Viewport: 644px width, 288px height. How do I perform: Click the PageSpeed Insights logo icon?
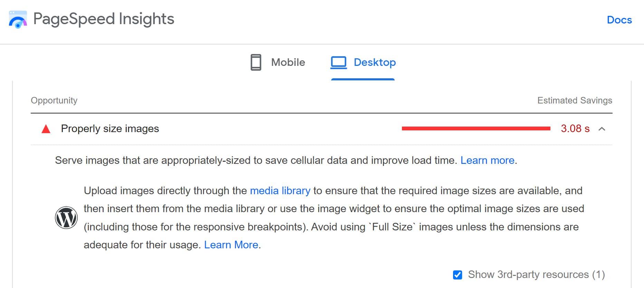(x=18, y=20)
